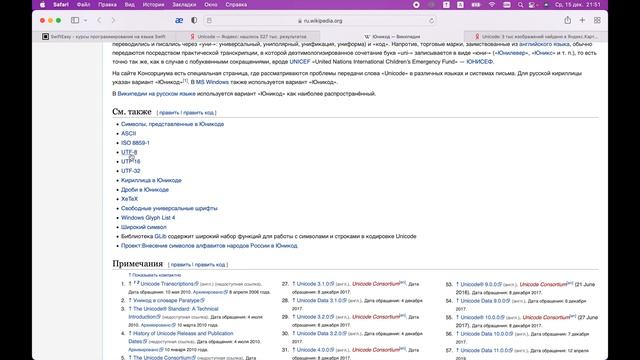
Task: Toggle 'Показывать компактно' for references
Action: click(x=156, y=275)
